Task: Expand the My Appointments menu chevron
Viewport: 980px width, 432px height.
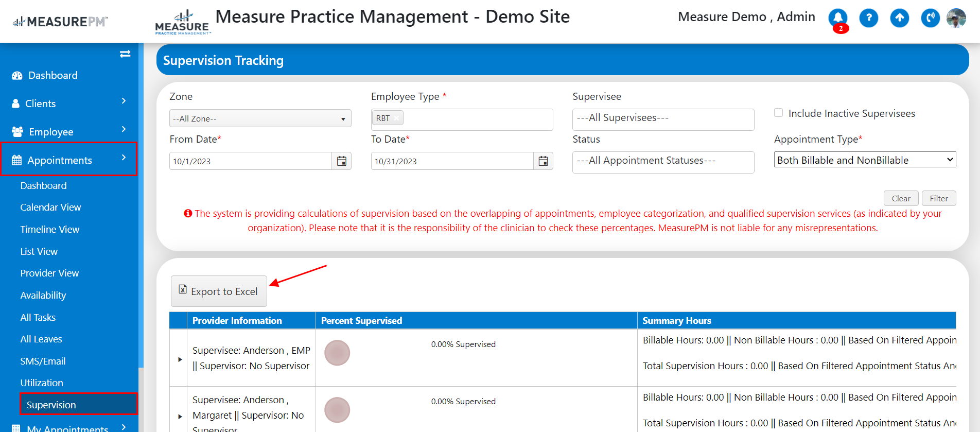Action: (x=124, y=427)
